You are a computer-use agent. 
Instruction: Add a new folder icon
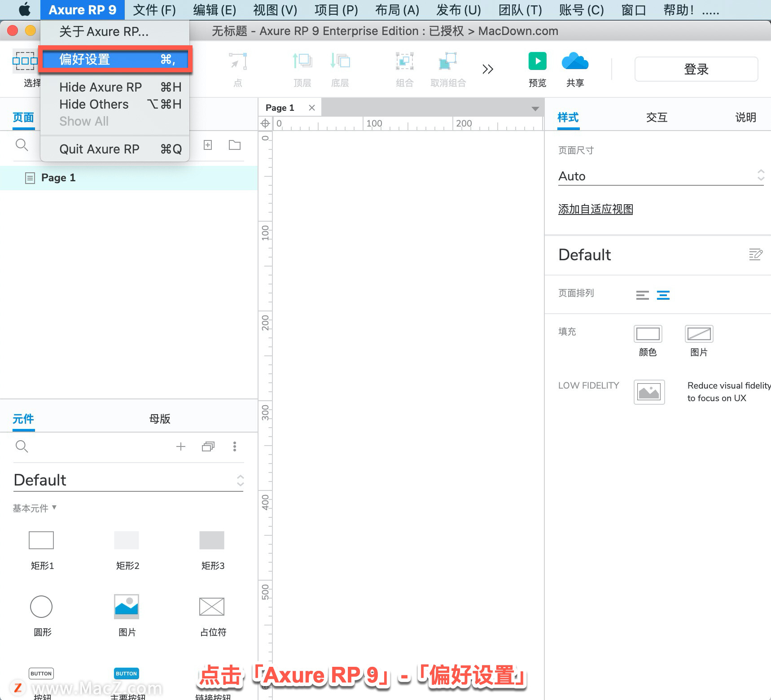(x=234, y=144)
